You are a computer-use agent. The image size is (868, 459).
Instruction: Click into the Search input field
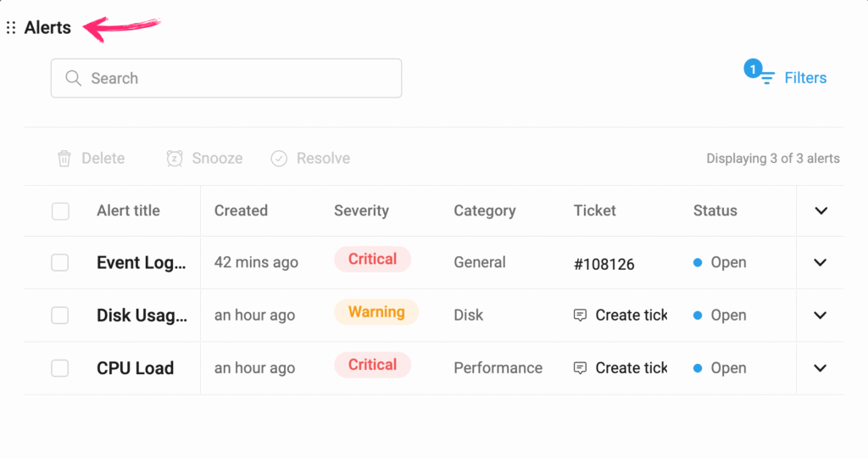237,78
